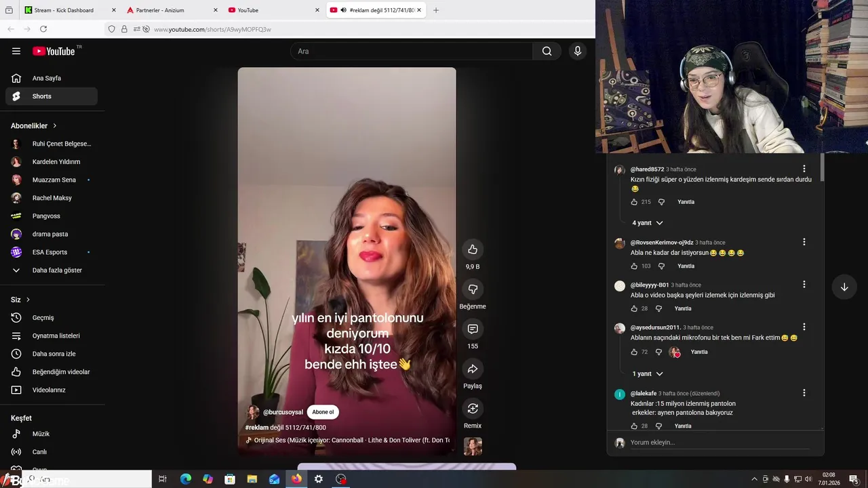
Task: Open Ruhi Çenet Belgesel subscription
Action: (52, 144)
